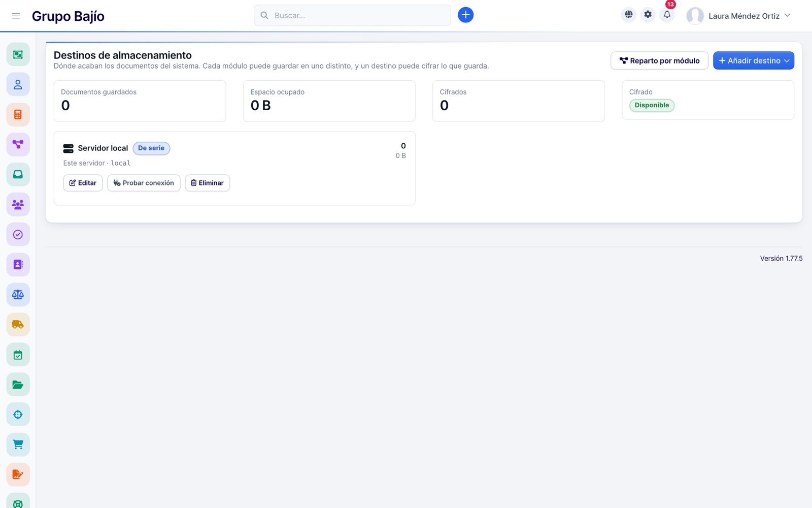812x508 pixels.
Task: Open the shopping cart sidebar icon
Action: tap(18, 444)
